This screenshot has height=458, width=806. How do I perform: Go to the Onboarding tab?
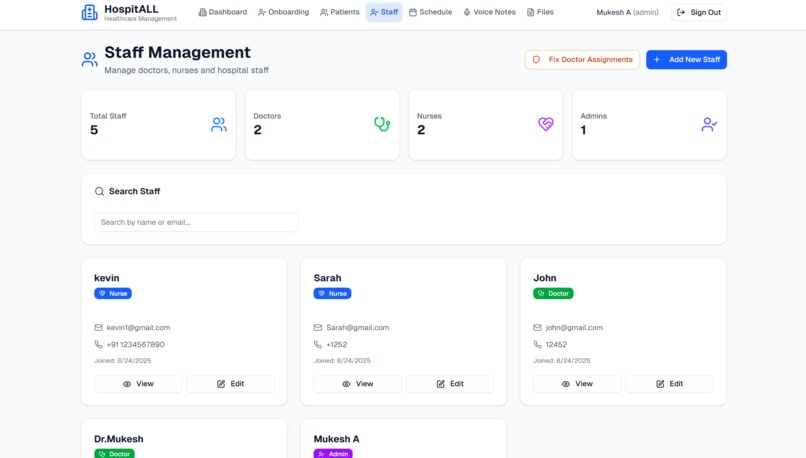(x=283, y=12)
